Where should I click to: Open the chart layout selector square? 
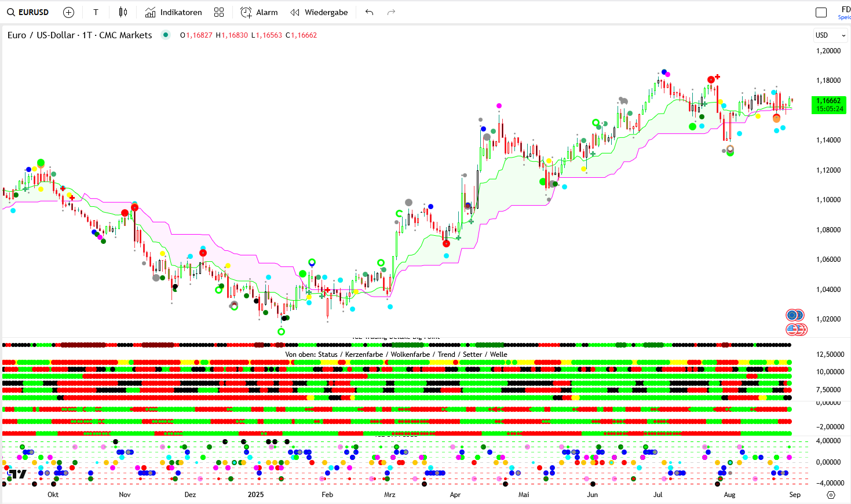click(821, 12)
